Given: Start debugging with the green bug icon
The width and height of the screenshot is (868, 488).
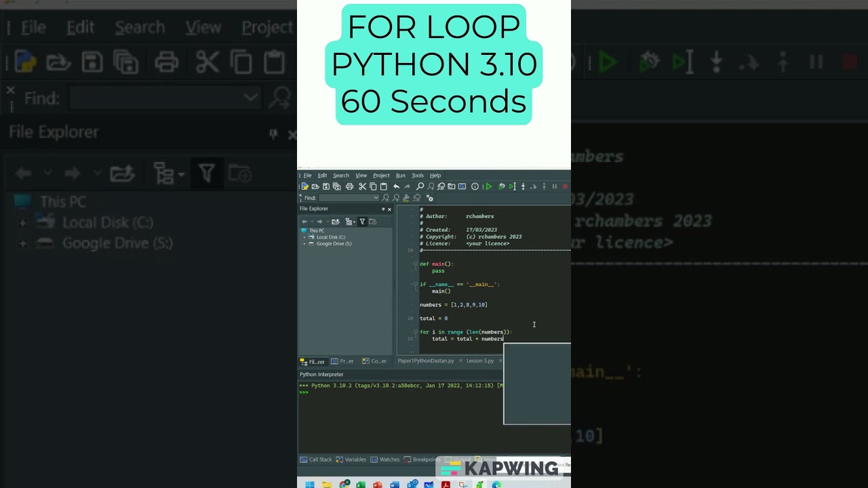Looking at the screenshot, I should 502,186.
